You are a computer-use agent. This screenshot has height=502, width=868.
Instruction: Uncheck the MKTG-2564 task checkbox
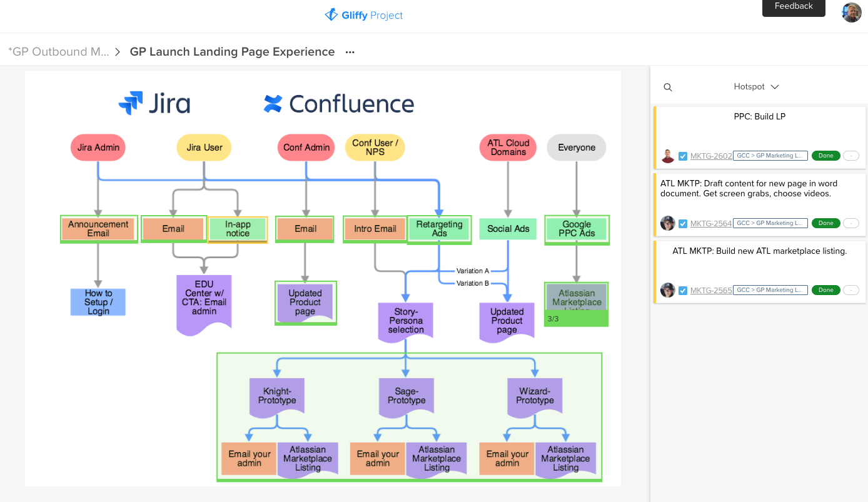pyautogui.click(x=682, y=223)
